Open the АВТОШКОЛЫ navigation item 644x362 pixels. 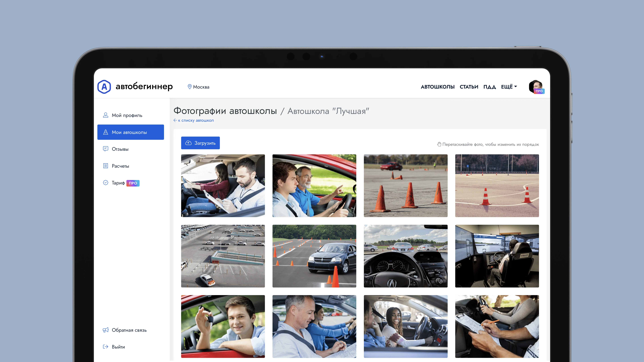[437, 87]
